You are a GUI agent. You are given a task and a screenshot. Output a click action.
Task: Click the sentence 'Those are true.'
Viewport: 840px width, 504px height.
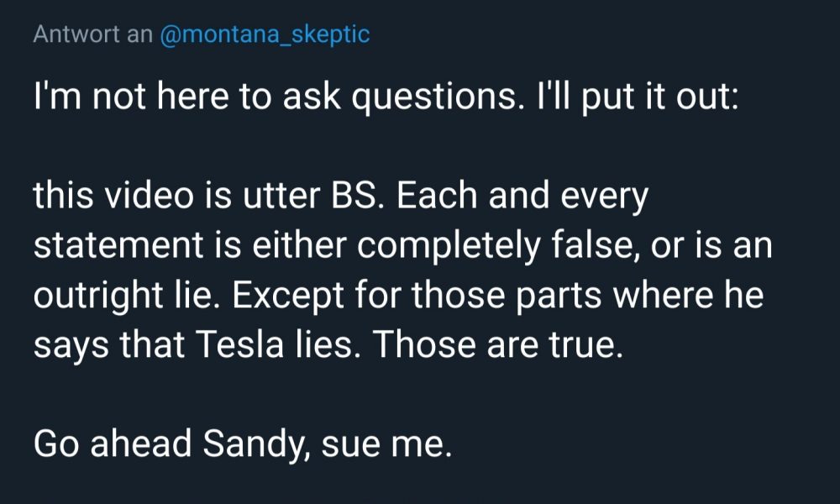(x=497, y=344)
